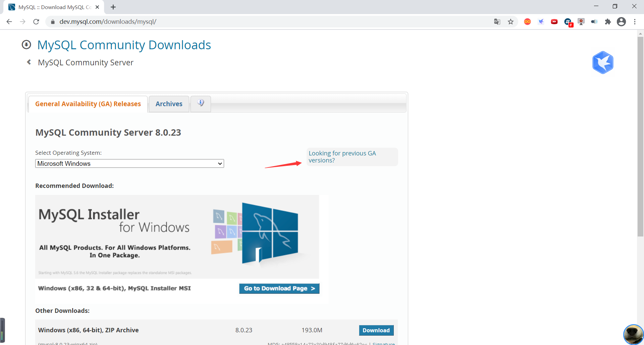Open Chrome three-dot menu
Image resolution: width=644 pixels, height=345 pixels.
tap(635, 22)
